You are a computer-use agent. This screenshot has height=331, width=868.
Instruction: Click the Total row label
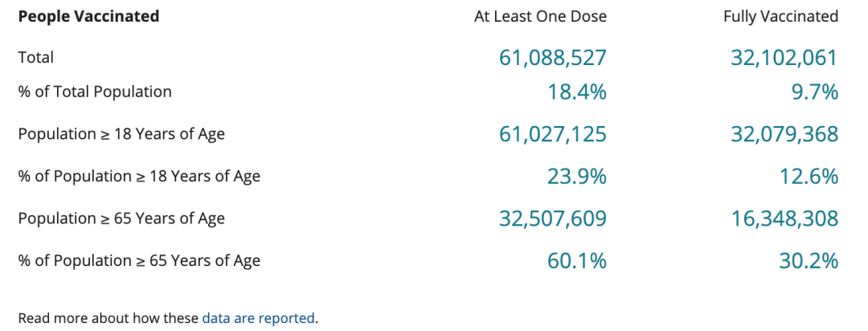(36, 58)
